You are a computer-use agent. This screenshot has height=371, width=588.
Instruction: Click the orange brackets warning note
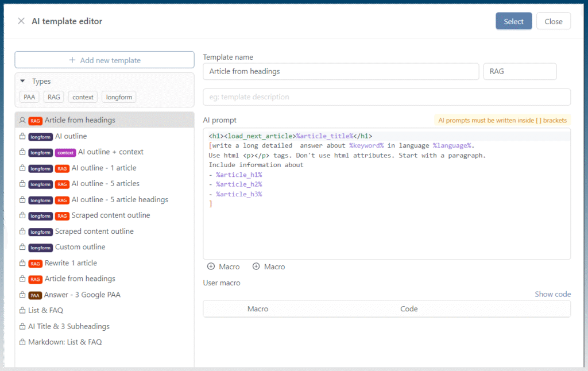tap(502, 121)
